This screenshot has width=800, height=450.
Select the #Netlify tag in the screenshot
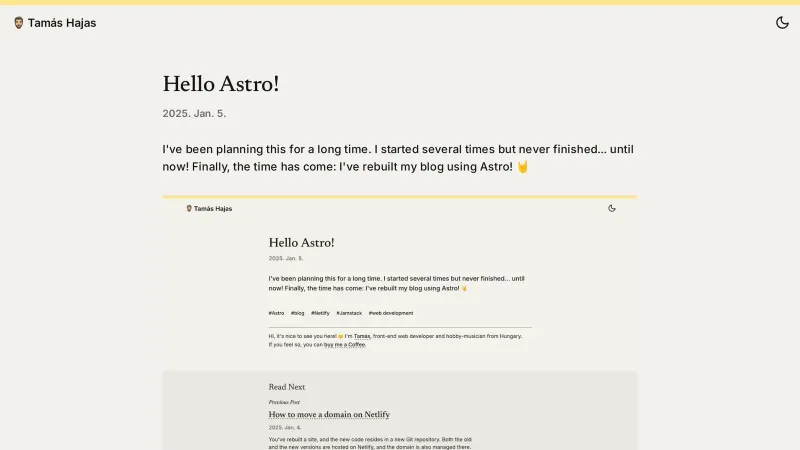(x=320, y=313)
